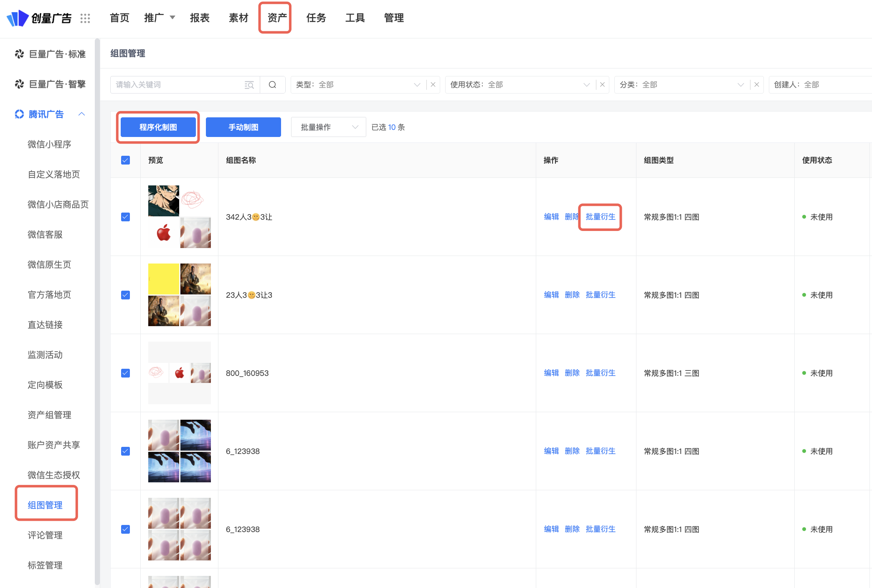Click 批量衍生 for 800_160953 row
The height and width of the screenshot is (588, 872).
point(601,373)
